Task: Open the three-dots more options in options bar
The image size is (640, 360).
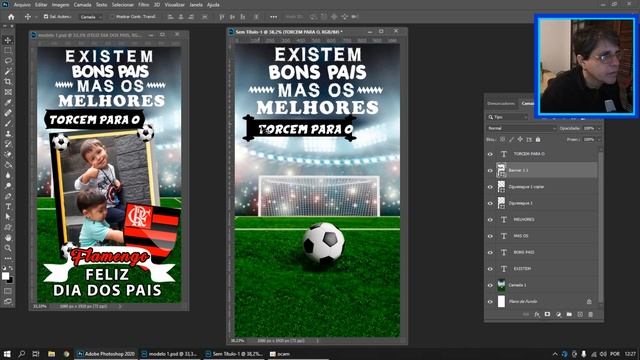Action: [273, 17]
